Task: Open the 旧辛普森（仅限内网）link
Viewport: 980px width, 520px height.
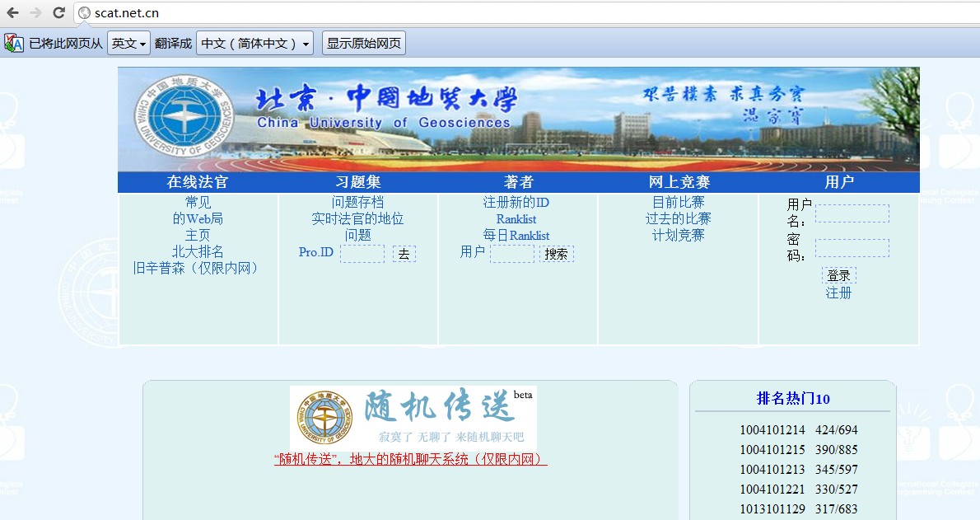Action: (195, 268)
